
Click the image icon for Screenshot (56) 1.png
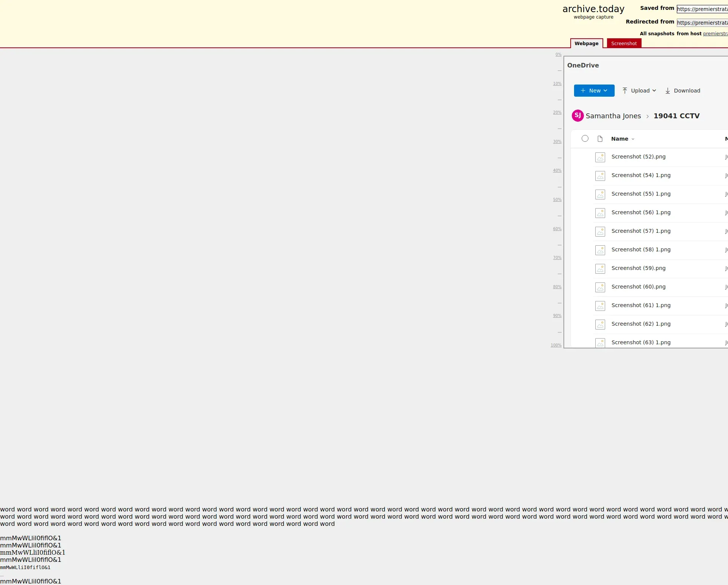[600, 213]
